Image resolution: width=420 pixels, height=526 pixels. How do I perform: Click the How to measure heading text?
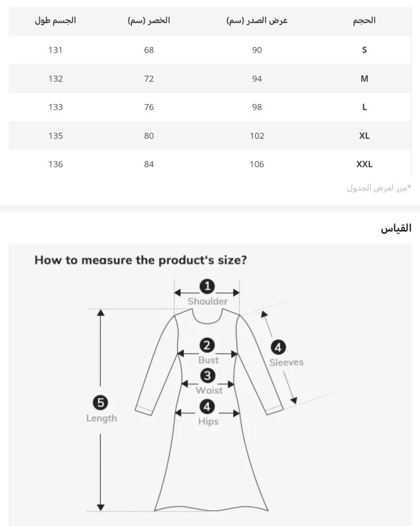coord(140,260)
